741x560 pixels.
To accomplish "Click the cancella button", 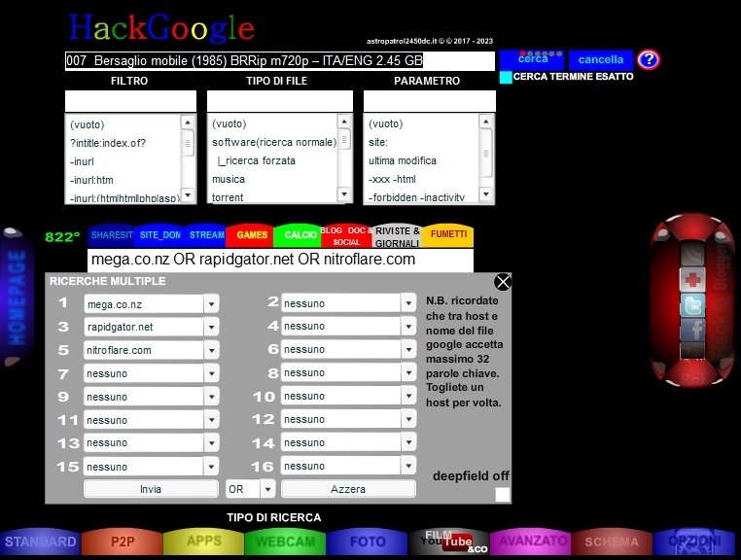I will click(x=601, y=59).
